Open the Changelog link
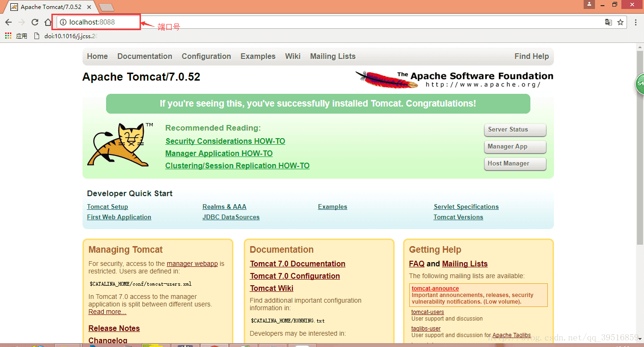 click(108, 340)
